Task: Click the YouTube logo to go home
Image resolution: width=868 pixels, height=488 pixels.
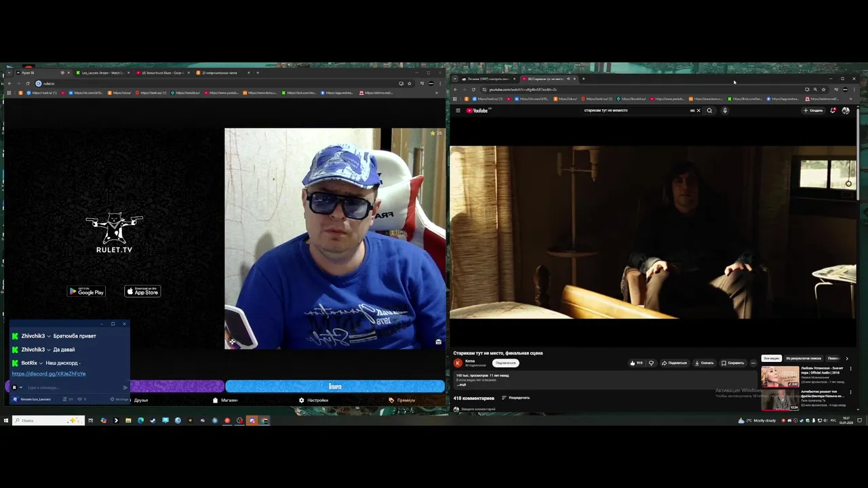Action: (x=477, y=110)
